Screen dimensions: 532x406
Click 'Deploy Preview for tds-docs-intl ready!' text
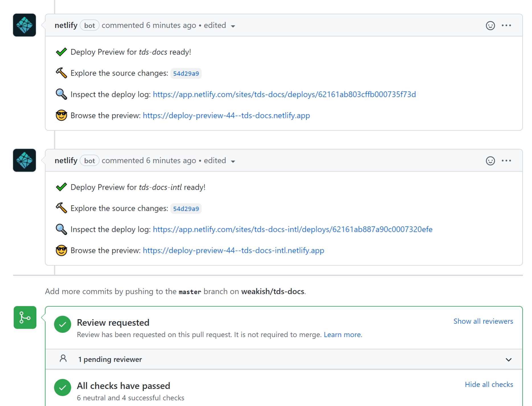click(138, 187)
